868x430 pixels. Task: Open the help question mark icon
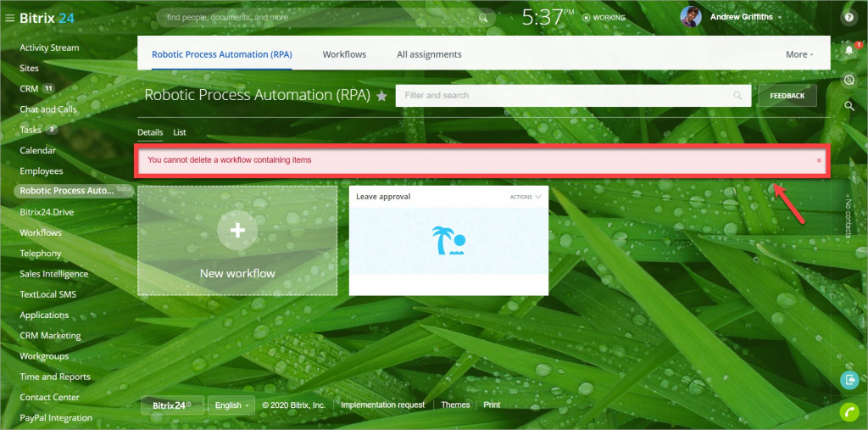849,17
